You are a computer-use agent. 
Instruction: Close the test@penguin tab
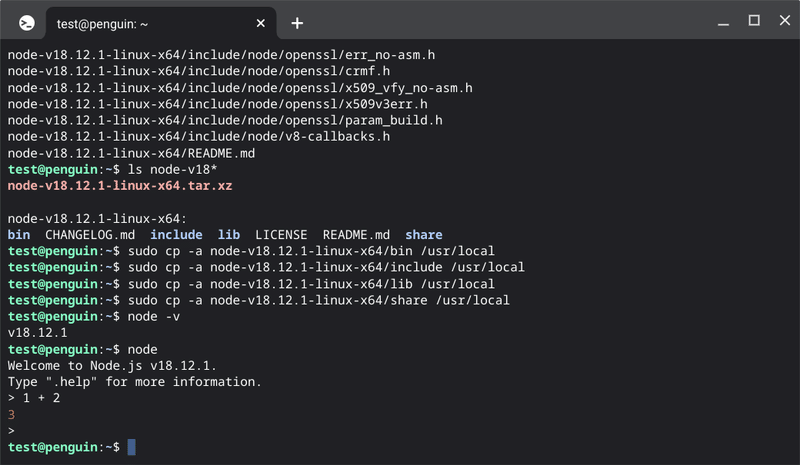(261, 23)
